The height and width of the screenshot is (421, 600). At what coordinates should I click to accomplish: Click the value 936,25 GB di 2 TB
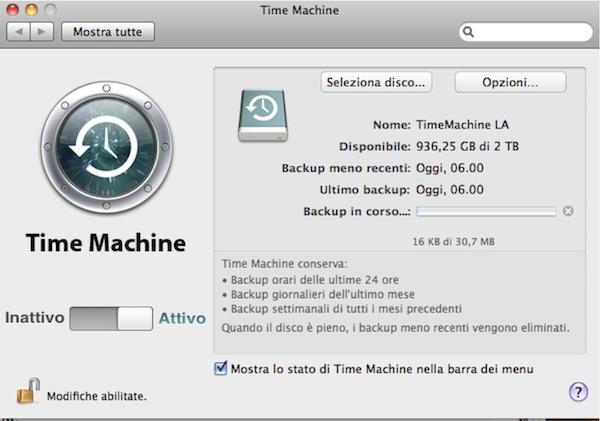point(467,147)
